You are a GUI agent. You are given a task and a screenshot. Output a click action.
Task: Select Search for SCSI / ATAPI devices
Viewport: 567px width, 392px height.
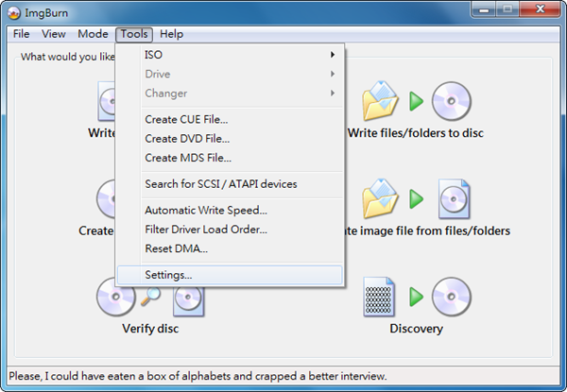(x=230, y=184)
